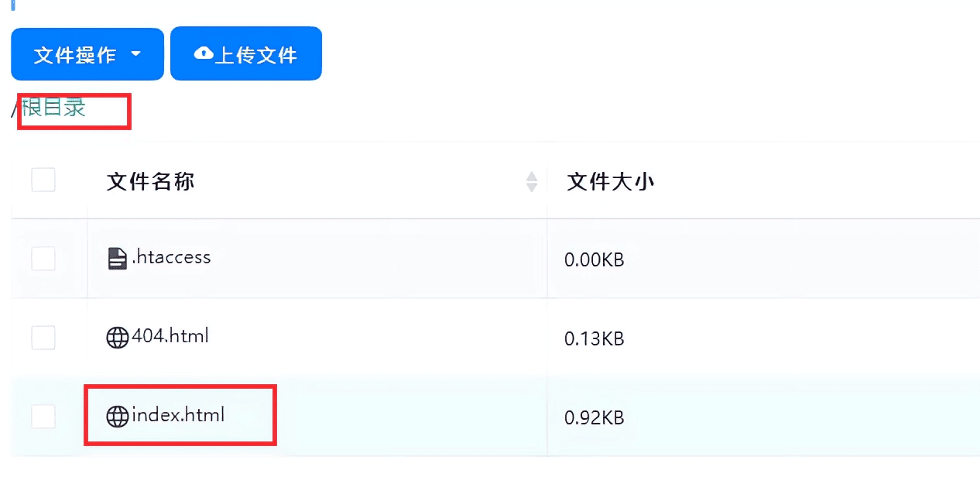Screen dimensions: 980x491
Task: Sort by 文件名称 column header
Action: [x=150, y=182]
